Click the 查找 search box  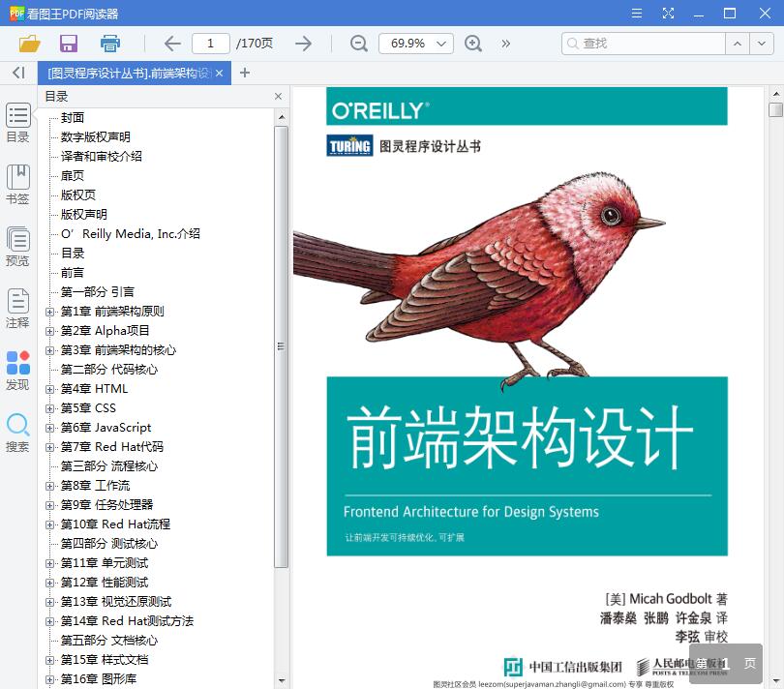point(643,44)
